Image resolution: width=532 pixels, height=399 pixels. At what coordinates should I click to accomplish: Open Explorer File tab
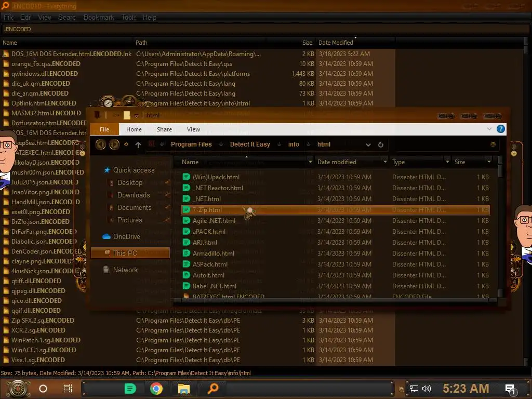pyautogui.click(x=104, y=129)
